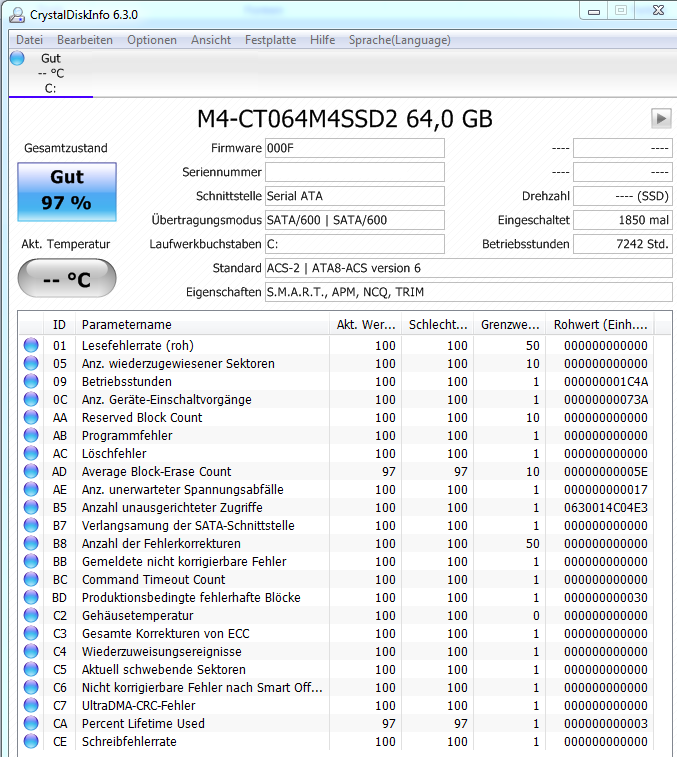Image resolution: width=677 pixels, height=757 pixels.
Task: Open the Hilfe menu
Action: point(323,40)
